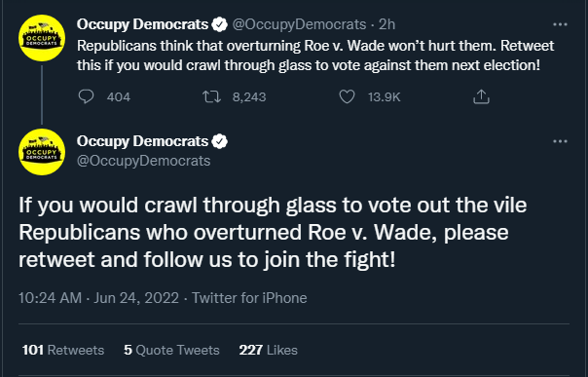Open share icon on the first tweet
This screenshot has height=377, width=588.
[x=481, y=96]
